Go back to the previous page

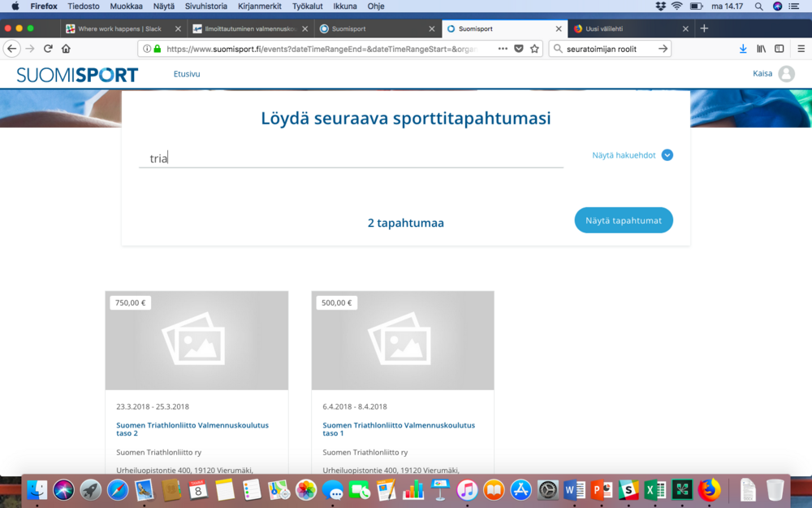(x=12, y=49)
